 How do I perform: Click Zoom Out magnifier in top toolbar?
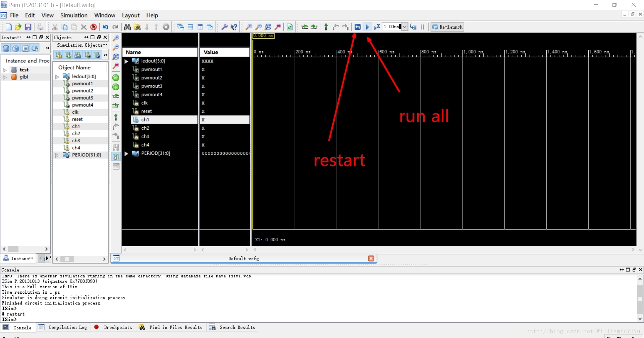259,27
